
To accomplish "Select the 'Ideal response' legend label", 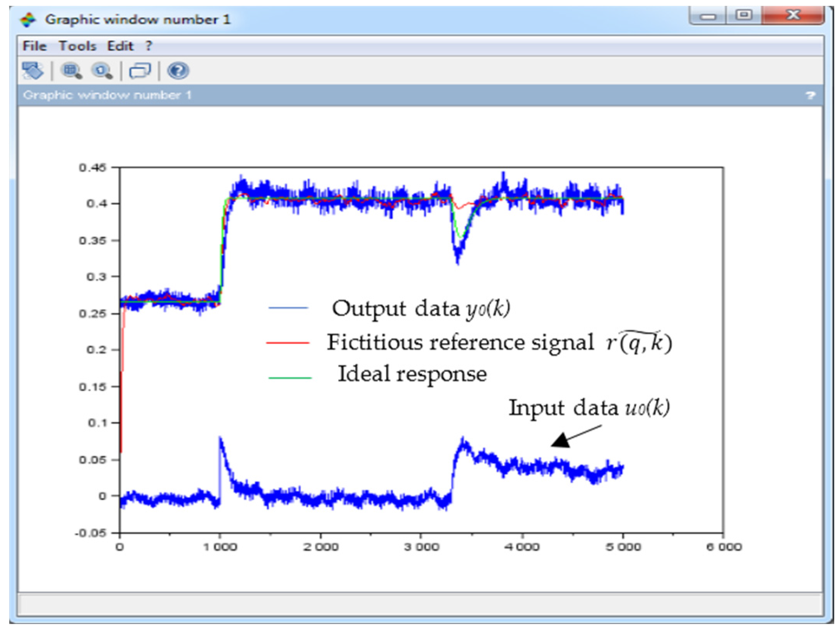I will pyautogui.click(x=413, y=373).
